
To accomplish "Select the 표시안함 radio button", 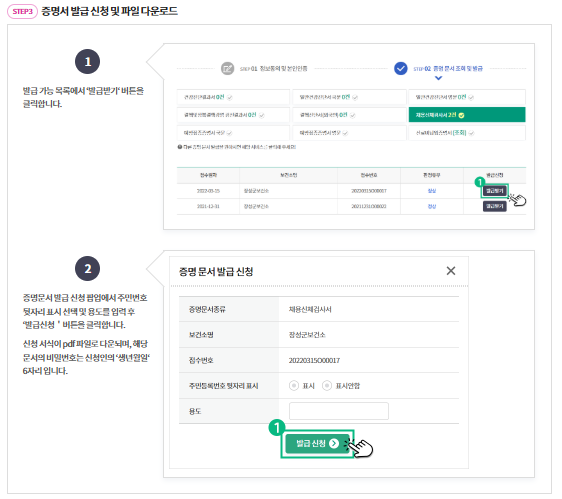I will (327, 385).
